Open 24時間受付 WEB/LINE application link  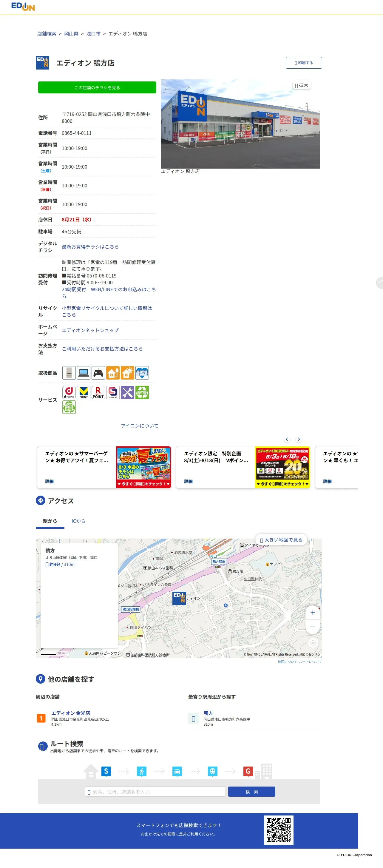(x=109, y=293)
